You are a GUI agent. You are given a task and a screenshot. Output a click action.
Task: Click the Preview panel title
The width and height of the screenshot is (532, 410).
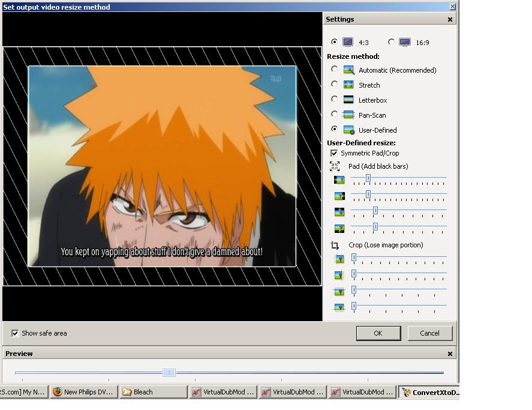pos(19,354)
